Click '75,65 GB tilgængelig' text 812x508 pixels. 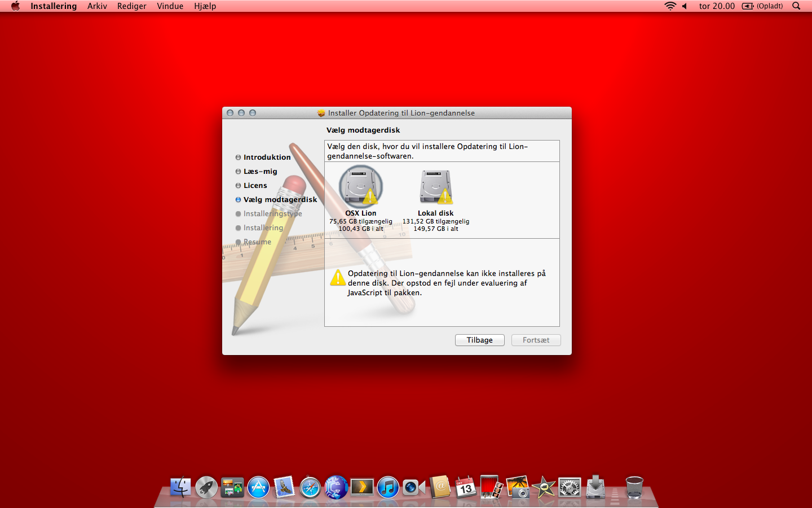pyautogui.click(x=361, y=221)
